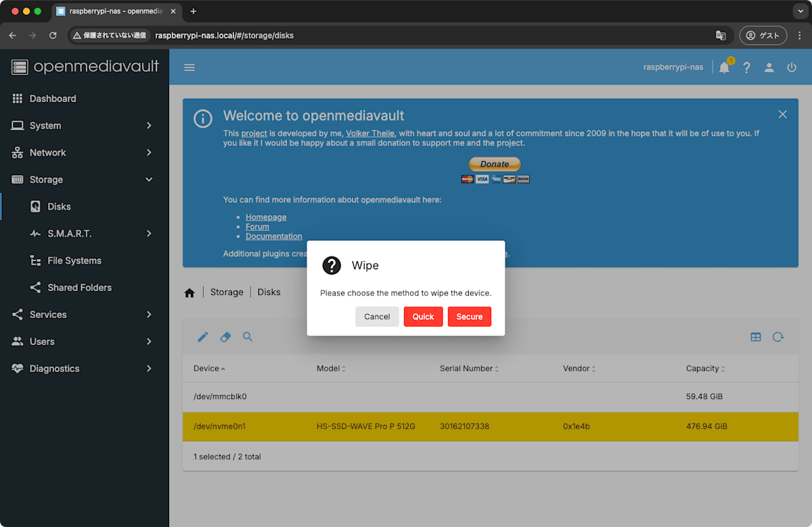Click the Storage drive icon
812x527 pixels.
pyautogui.click(x=18, y=180)
